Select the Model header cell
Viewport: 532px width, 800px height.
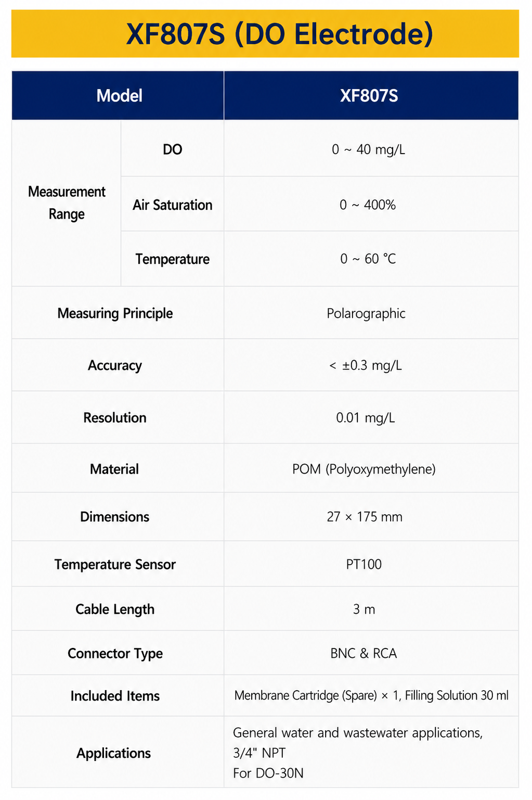pos(118,96)
